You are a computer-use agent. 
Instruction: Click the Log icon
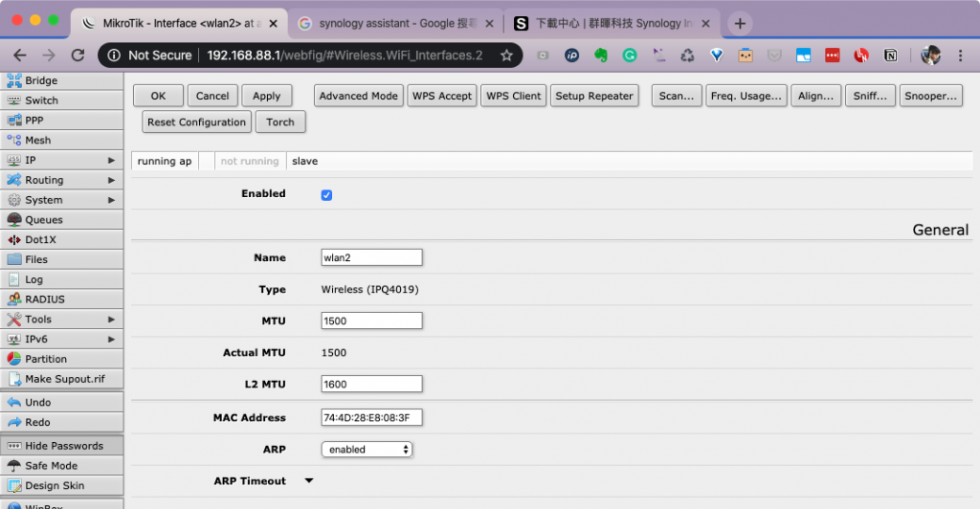pyautogui.click(x=13, y=279)
